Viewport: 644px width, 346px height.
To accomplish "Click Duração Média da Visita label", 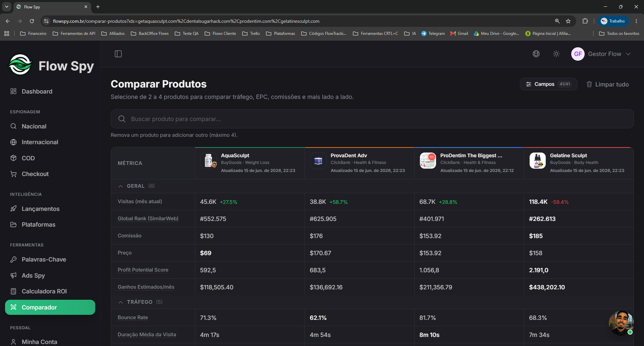I will [147, 334].
